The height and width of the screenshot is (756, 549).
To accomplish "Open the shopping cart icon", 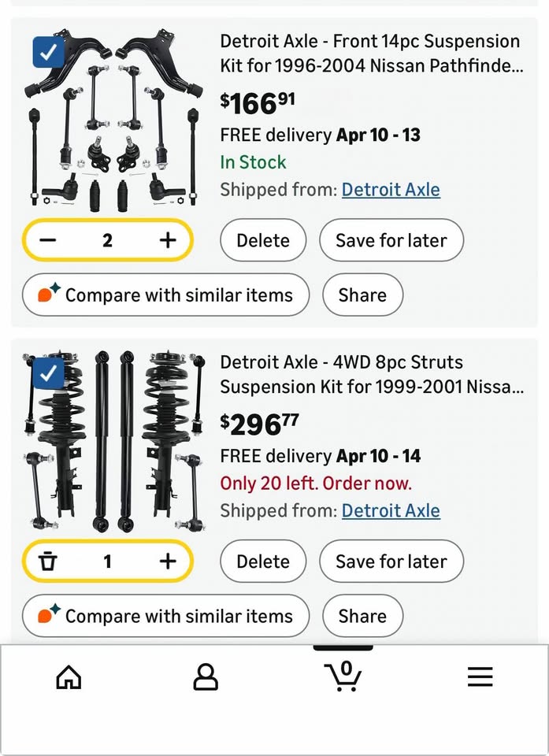I will (x=343, y=676).
